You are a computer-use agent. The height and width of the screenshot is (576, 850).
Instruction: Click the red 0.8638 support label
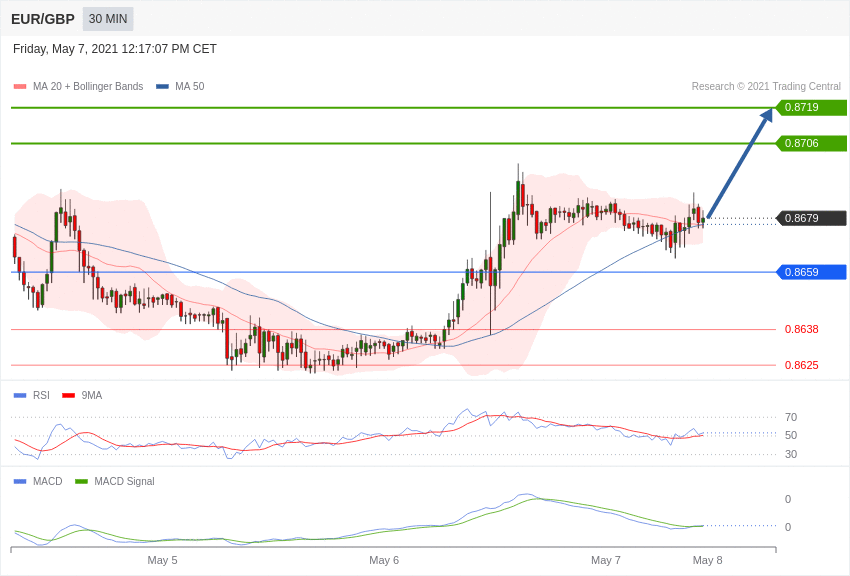[802, 329]
